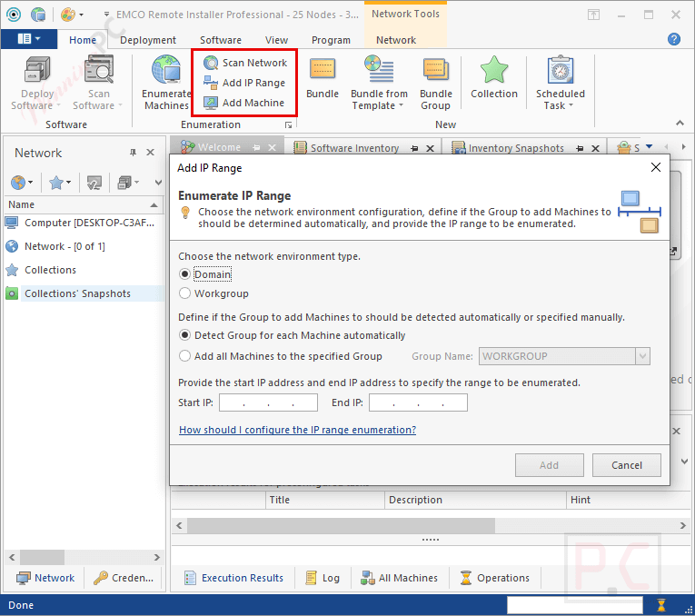Click Add Machine ribbon command
Viewport: 695px width, 616px height.
coord(244,103)
